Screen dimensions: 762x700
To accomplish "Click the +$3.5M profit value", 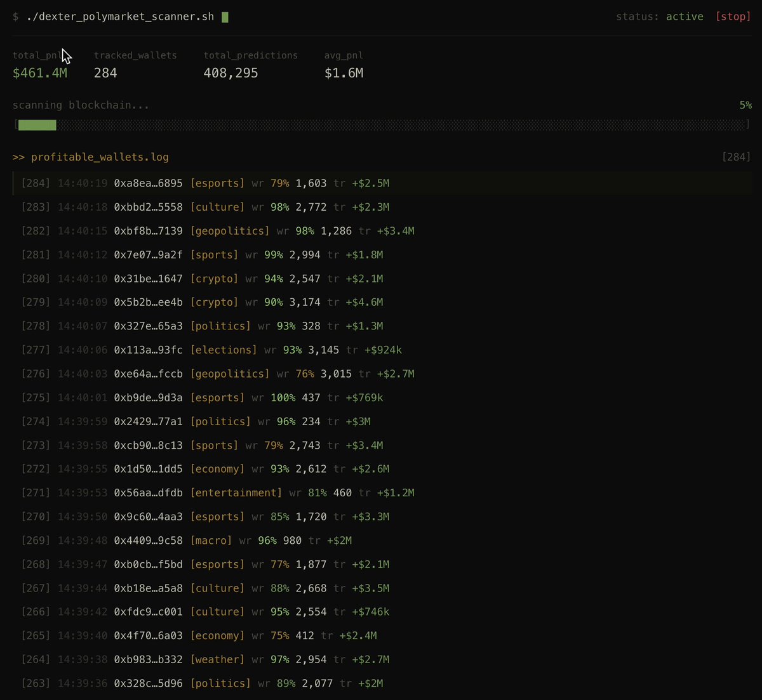I will [x=371, y=588].
